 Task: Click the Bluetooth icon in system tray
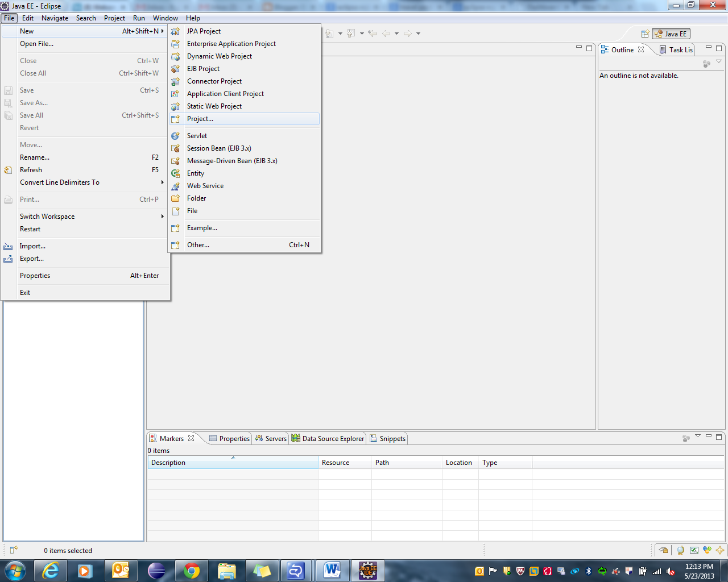pyautogui.click(x=589, y=571)
